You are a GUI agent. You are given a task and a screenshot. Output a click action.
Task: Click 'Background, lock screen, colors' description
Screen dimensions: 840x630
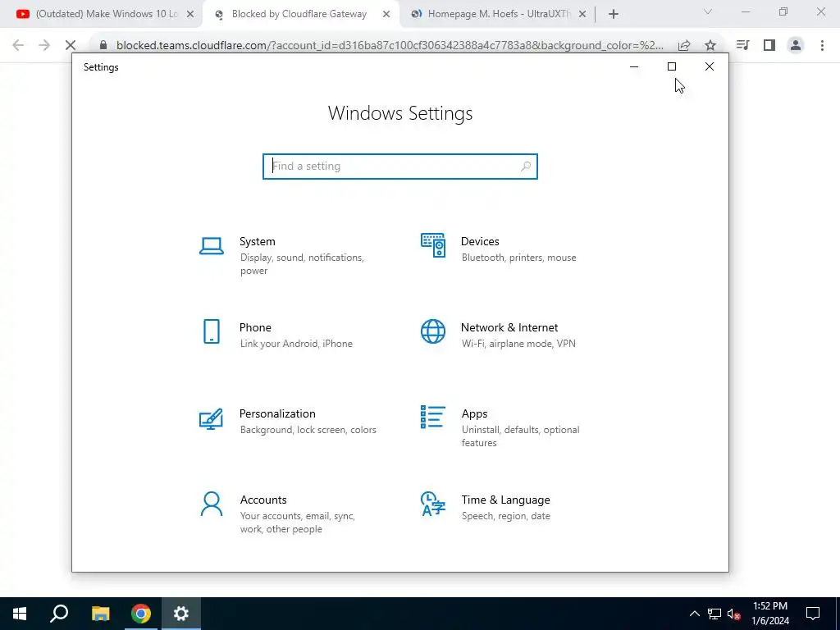[x=308, y=430]
